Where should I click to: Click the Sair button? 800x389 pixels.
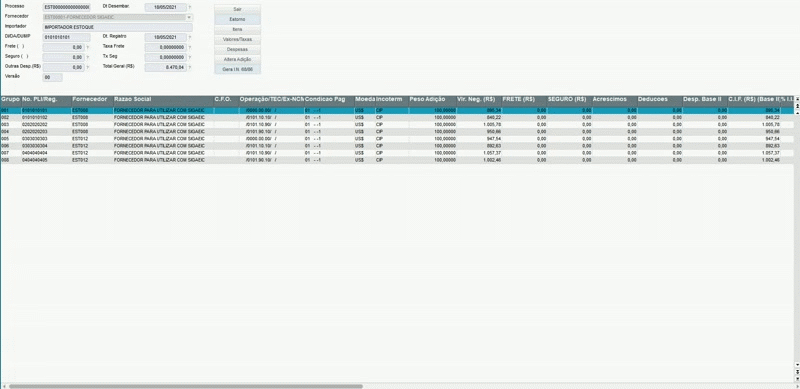pyautogui.click(x=237, y=9)
